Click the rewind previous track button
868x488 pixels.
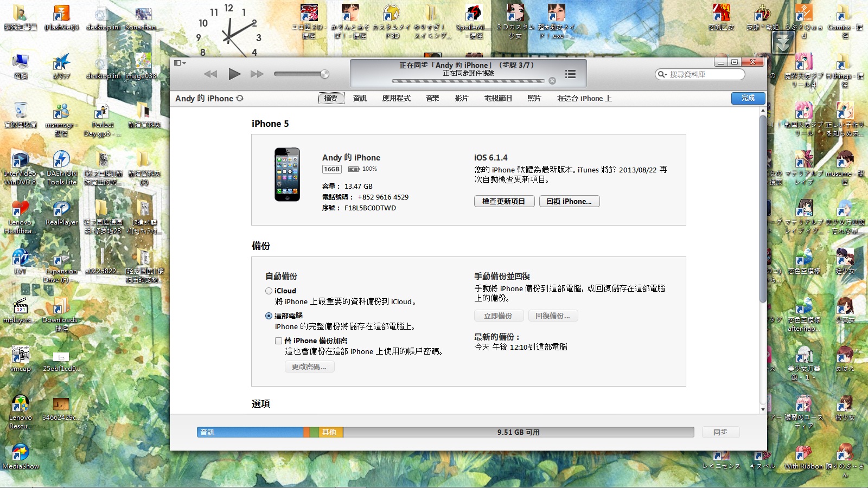pos(210,74)
